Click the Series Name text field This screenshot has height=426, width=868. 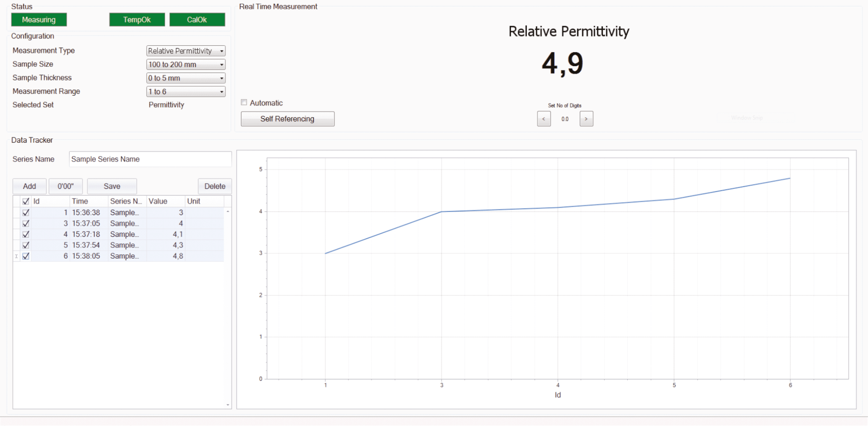coord(150,159)
